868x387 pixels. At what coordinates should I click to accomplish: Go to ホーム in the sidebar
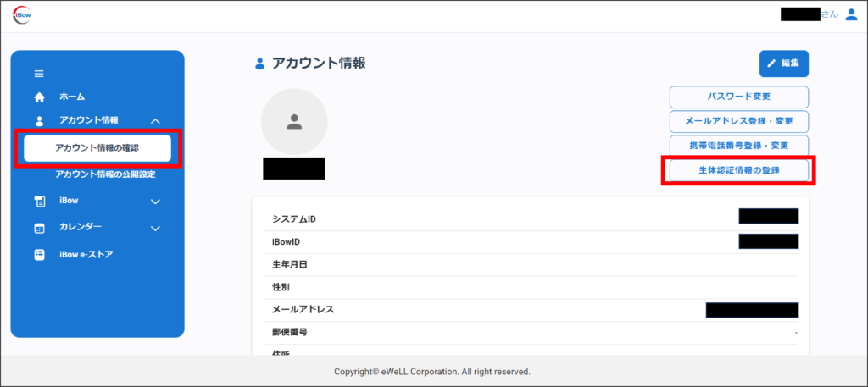(72, 97)
